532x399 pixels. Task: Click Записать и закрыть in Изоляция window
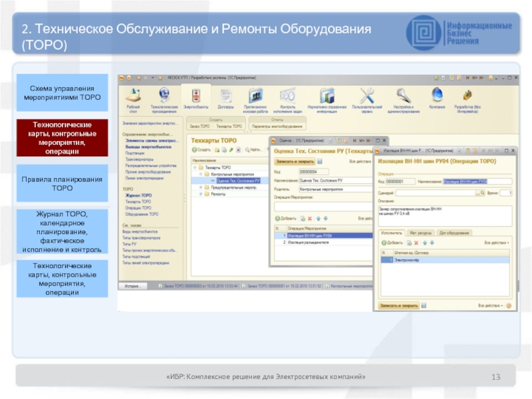pos(399,306)
